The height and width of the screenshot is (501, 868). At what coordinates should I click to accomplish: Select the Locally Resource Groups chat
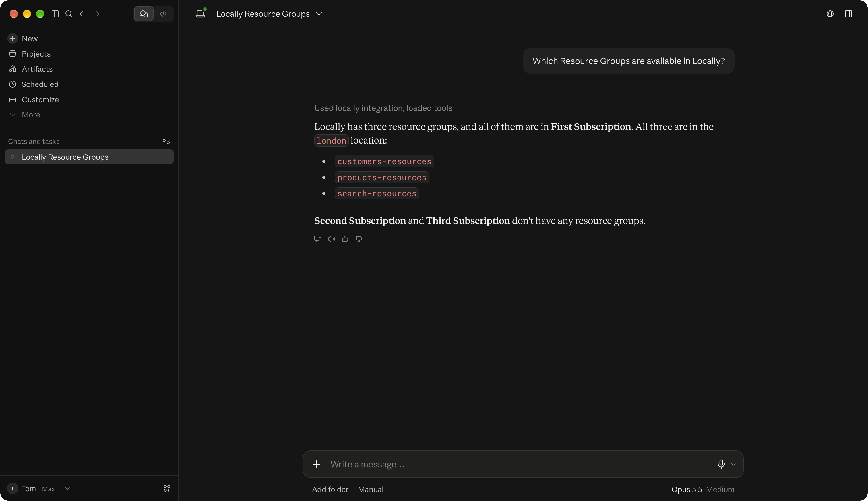click(x=89, y=157)
